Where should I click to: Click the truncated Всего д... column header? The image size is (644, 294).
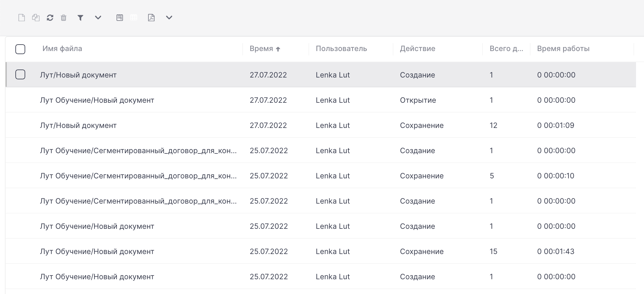[506, 49]
